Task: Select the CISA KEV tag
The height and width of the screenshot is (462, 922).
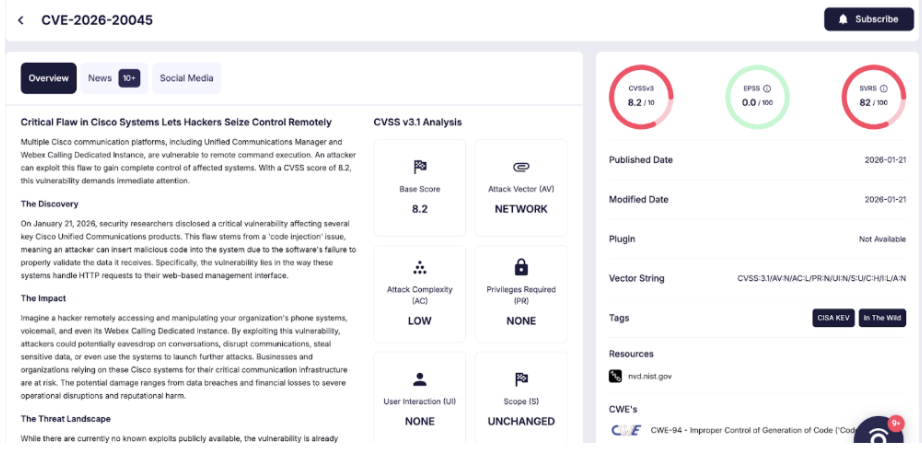Action: click(833, 318)
